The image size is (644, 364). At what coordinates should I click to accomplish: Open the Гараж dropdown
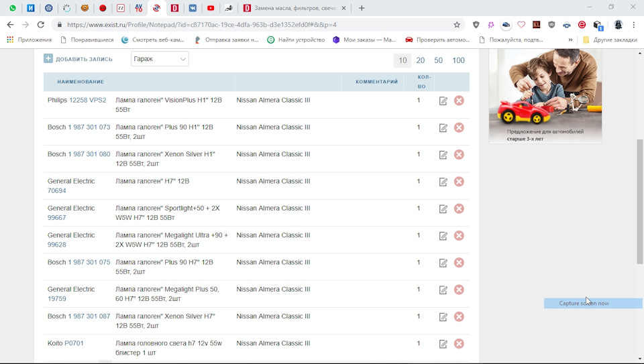point(160,59)
